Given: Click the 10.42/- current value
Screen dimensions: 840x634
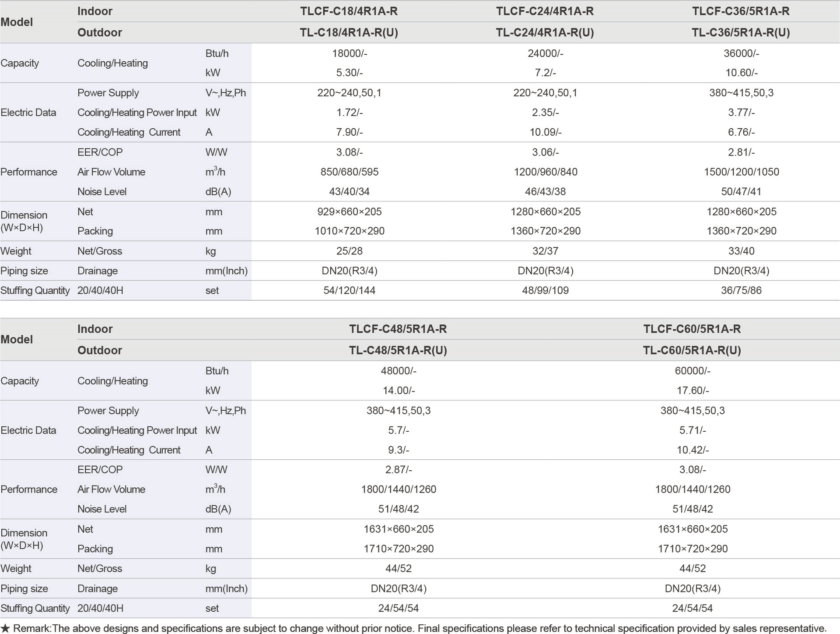Looking at the screenshot, I should point(692,450).
